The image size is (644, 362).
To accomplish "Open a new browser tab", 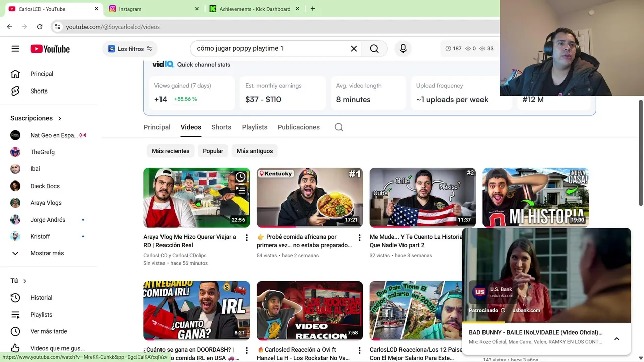I will 313,9.
